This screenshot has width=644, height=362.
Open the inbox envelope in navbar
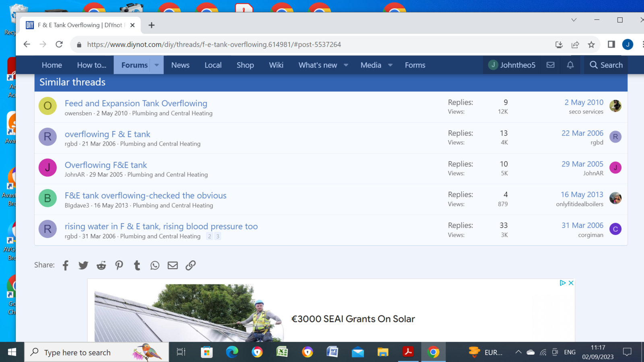[551, 65]
